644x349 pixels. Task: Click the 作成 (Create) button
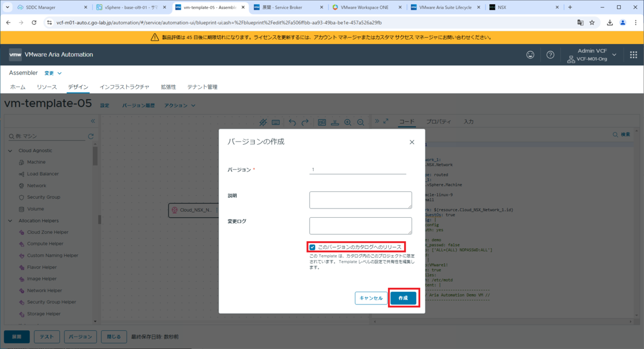(x=403, y=298)
